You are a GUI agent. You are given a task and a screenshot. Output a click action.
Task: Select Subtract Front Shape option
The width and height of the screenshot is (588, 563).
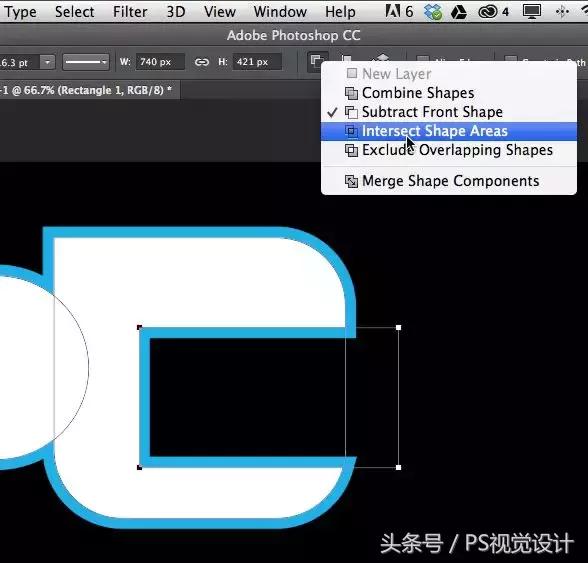tap(449, 112)
